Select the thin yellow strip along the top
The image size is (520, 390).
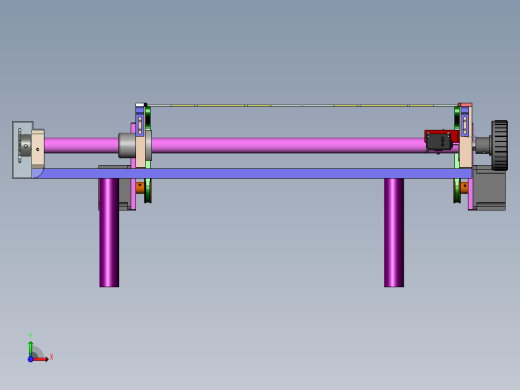tap(302, 106)
